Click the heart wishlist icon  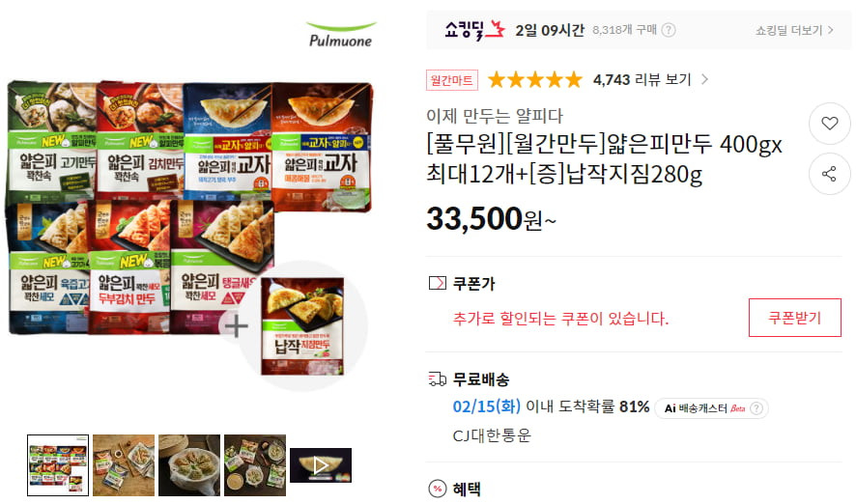(829, 124)
